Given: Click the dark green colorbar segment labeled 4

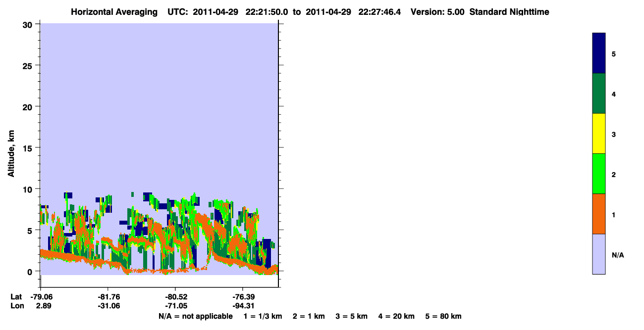Looking at the screenshot, I should 599,94.
